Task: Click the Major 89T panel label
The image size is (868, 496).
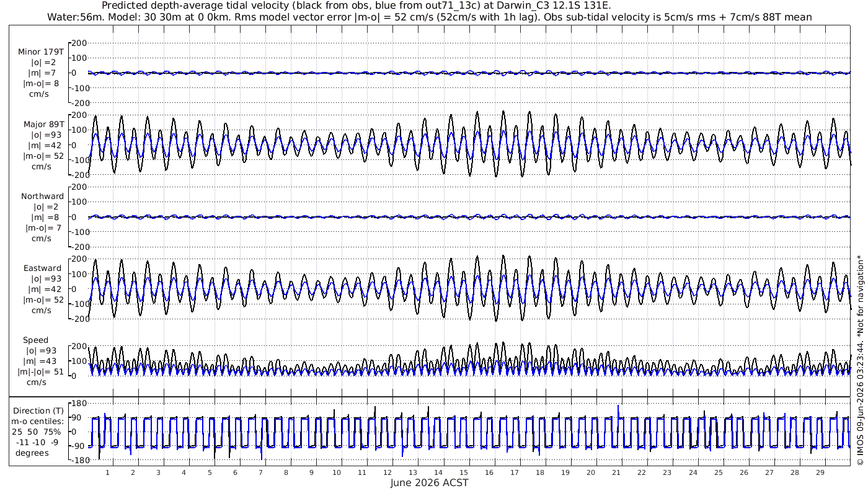Action: [43, 124]
